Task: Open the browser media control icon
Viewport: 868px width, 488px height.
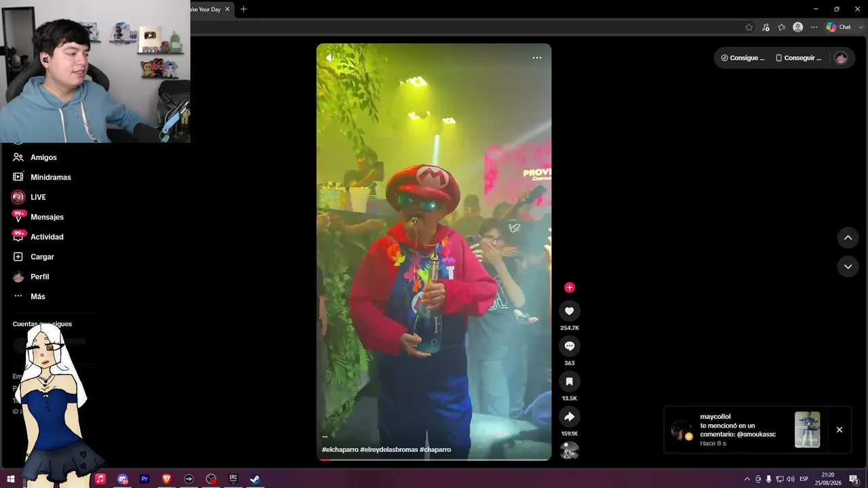Action: tap(766, 27)
